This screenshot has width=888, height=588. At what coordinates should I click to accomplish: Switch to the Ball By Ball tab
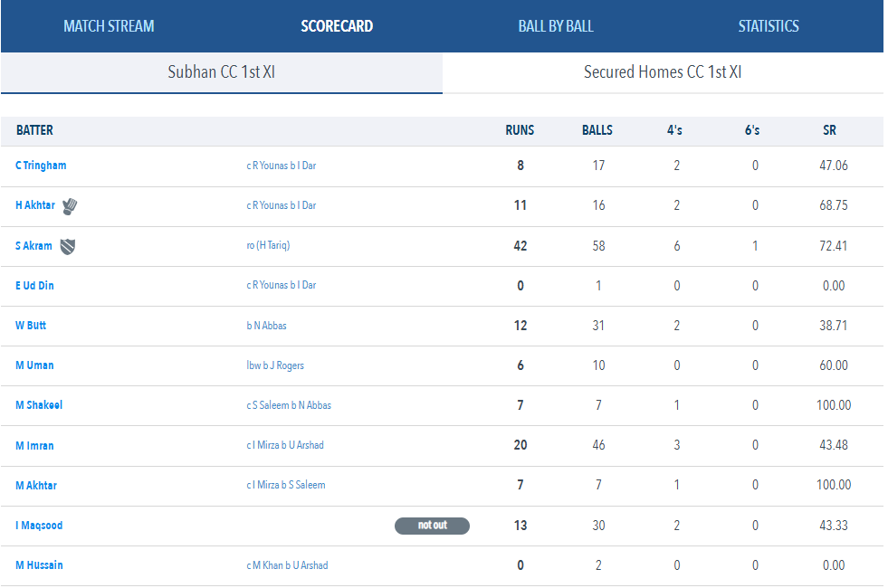556,26
